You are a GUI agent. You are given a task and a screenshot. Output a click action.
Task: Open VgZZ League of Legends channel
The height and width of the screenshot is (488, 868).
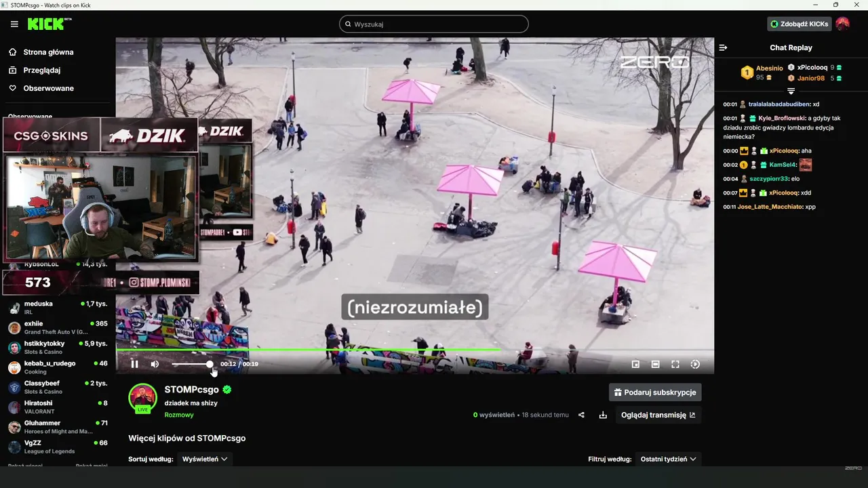[x=57, y=447]
